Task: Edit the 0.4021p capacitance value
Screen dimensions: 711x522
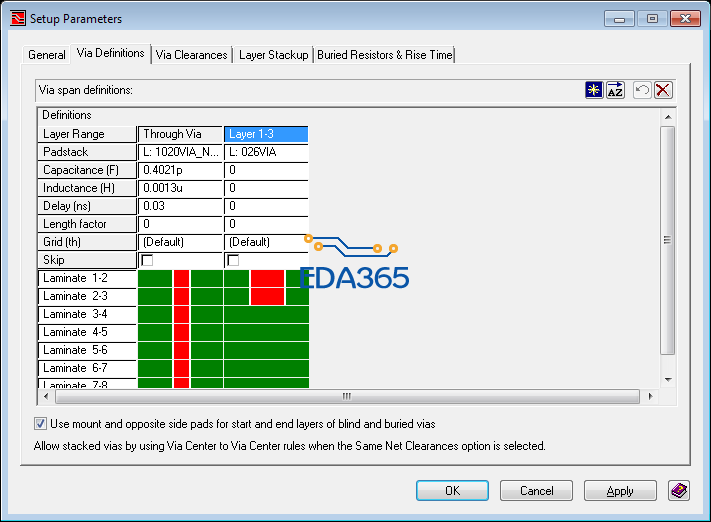Action: point(180,170)
